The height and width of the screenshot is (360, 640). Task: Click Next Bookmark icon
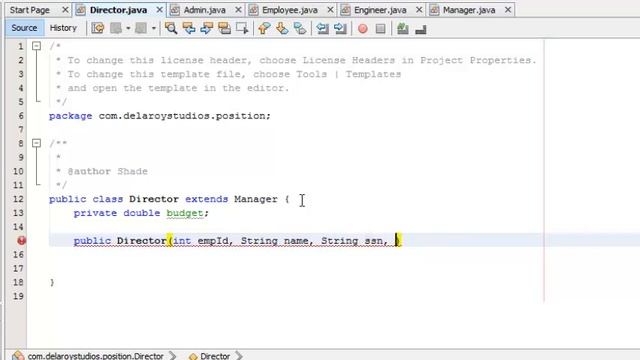coord(282,28)
